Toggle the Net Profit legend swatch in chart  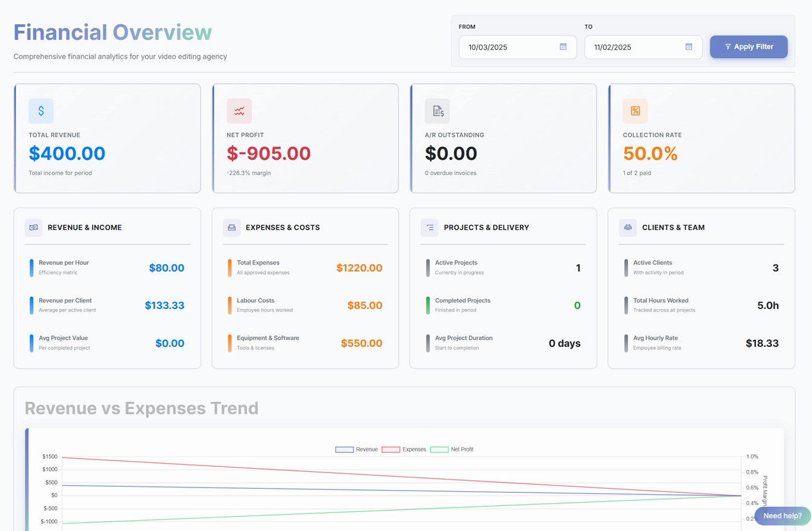[439, 450]
